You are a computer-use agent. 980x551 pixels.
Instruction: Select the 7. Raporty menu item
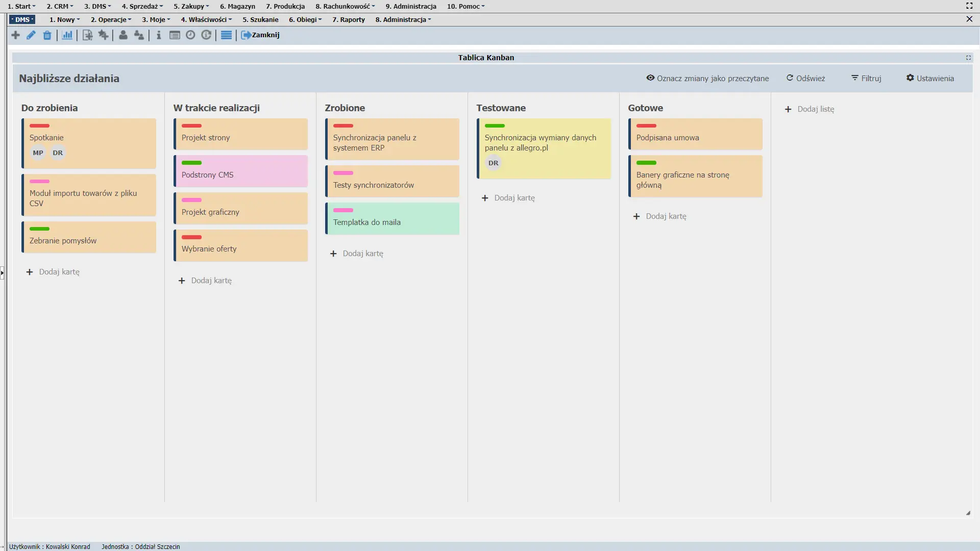(x=349, y=19)
